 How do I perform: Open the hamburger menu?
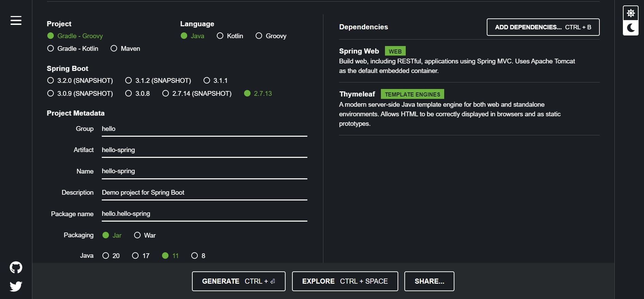[16, 20]
